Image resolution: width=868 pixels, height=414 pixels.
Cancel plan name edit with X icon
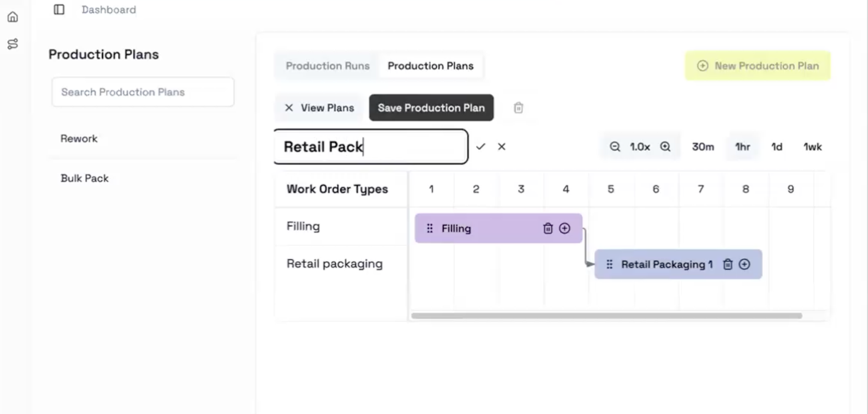[x=502, y=147]
